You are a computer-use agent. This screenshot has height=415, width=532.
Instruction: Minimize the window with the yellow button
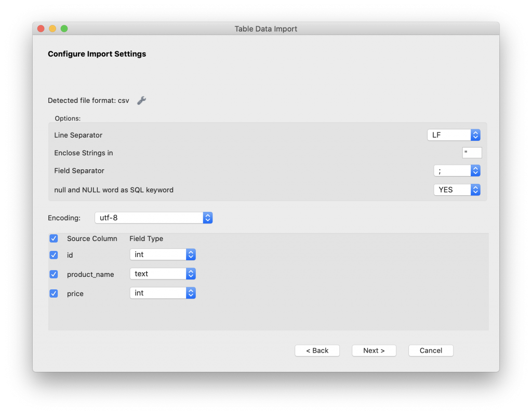(52, 29)
